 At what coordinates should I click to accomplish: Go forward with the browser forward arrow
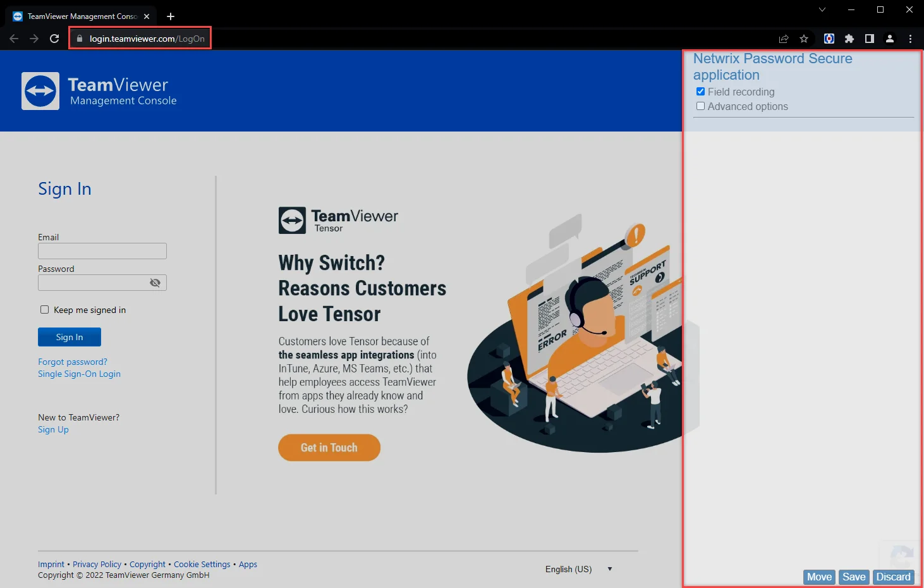pos(34,39)
